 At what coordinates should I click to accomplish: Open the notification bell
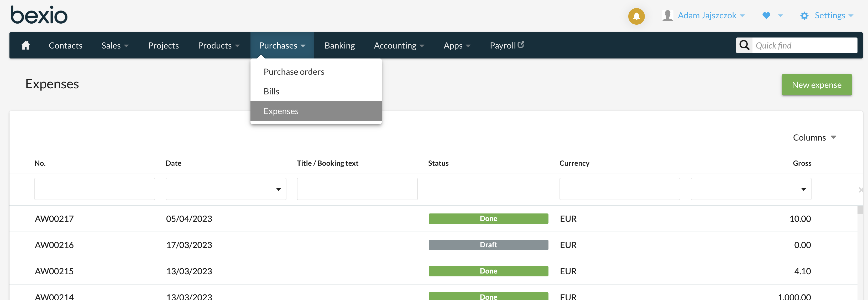pyautogui.click(x=636, y=16)
